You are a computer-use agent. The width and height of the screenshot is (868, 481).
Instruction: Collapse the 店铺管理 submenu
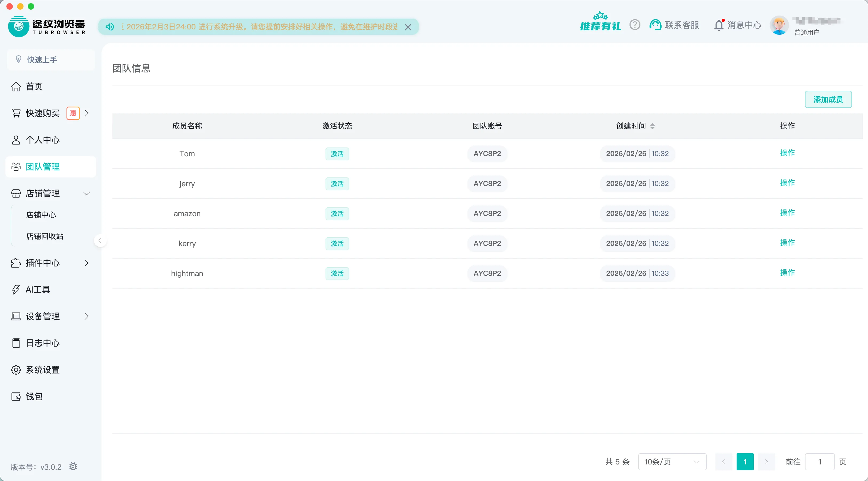tap(86, 193)
